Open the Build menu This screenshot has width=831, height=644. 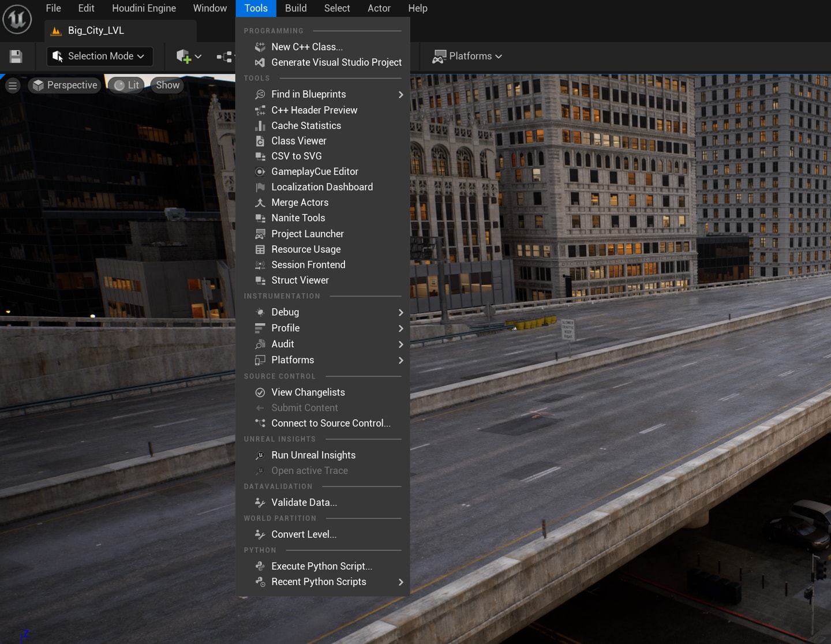pyautogui.click(x=295, y=8)
